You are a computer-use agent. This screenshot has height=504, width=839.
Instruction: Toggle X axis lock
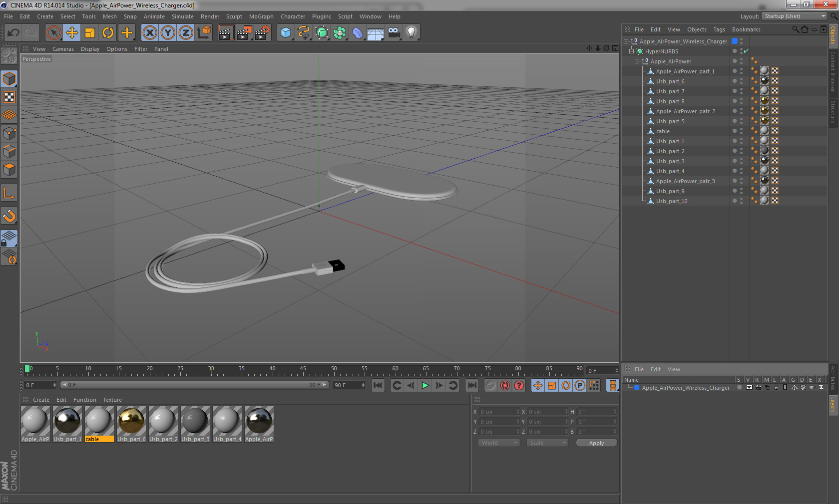(x=149, y=33)
